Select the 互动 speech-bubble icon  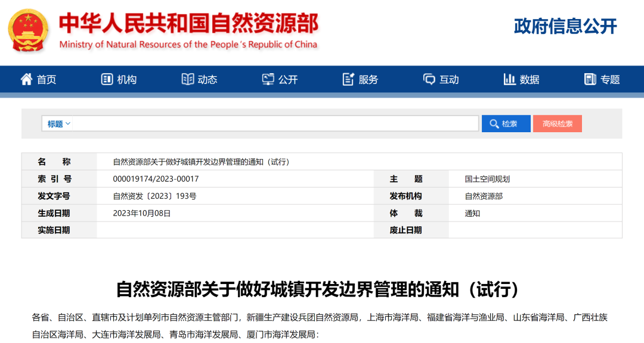[428, 79]
